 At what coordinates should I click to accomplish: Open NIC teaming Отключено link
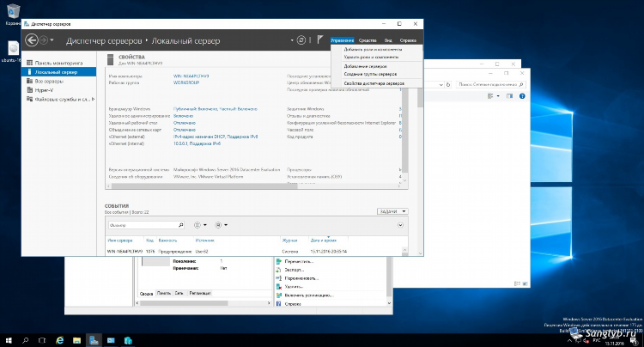184,130
